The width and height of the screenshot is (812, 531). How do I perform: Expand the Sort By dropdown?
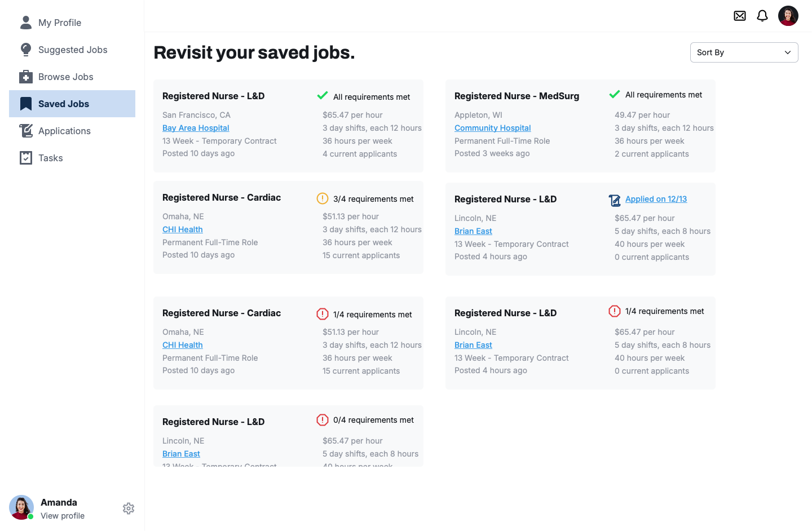pyautogui.click(x=744, y=52)
